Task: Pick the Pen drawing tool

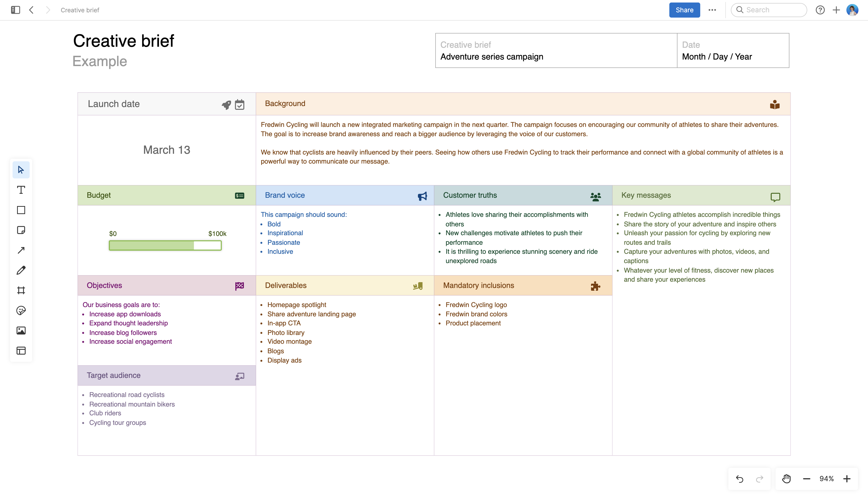Action: (21, 270)
